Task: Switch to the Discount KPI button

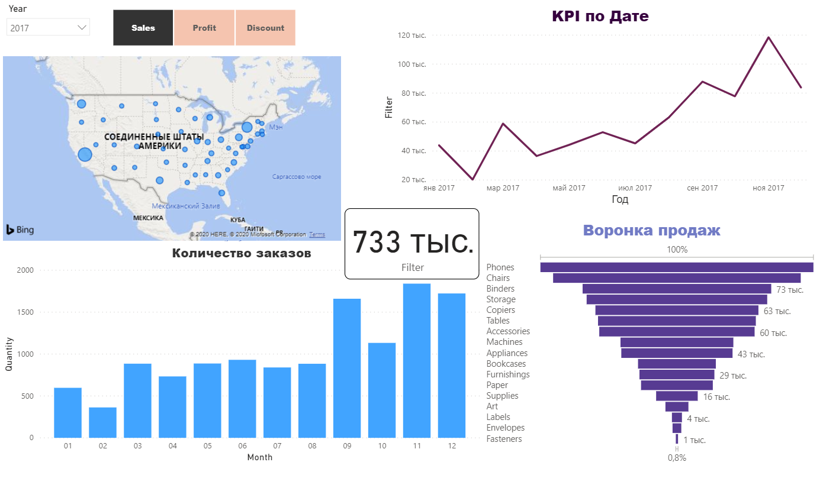Action: (265, 28)
